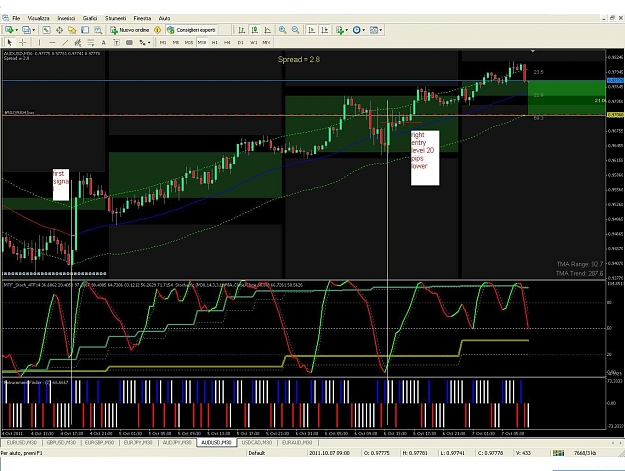Viewport: 625px width, 471px height.
Task: Select the crosshair tool
Action: pos(23,42)
